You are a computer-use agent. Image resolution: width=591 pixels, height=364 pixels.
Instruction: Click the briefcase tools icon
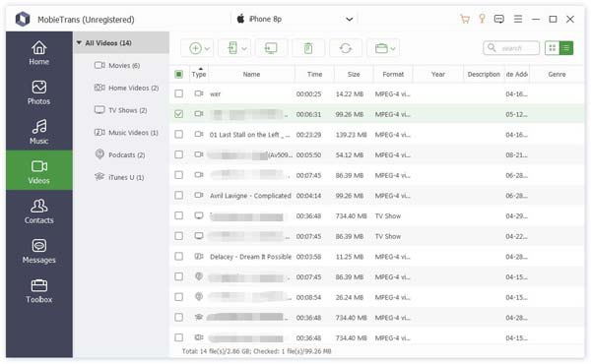pos(381,48)
